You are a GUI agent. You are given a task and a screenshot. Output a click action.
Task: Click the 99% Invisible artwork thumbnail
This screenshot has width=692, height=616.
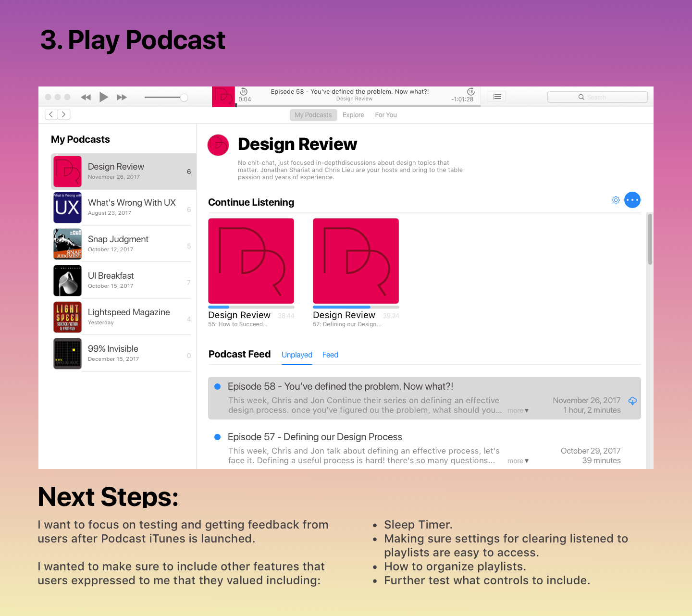pyautogui.click(x=67, y=354)
